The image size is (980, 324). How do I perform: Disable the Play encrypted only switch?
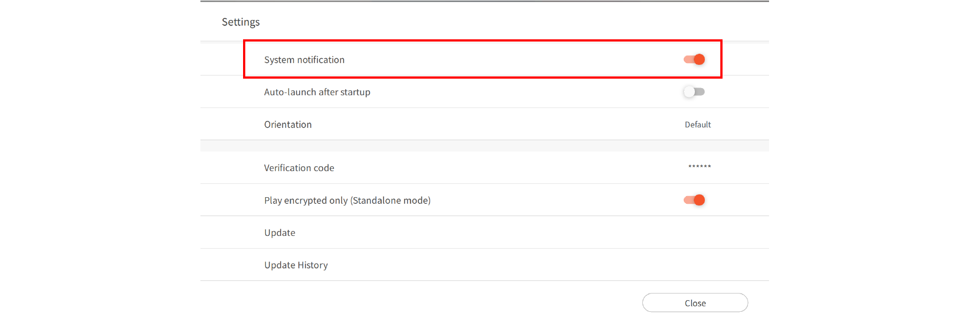point(694,200)
